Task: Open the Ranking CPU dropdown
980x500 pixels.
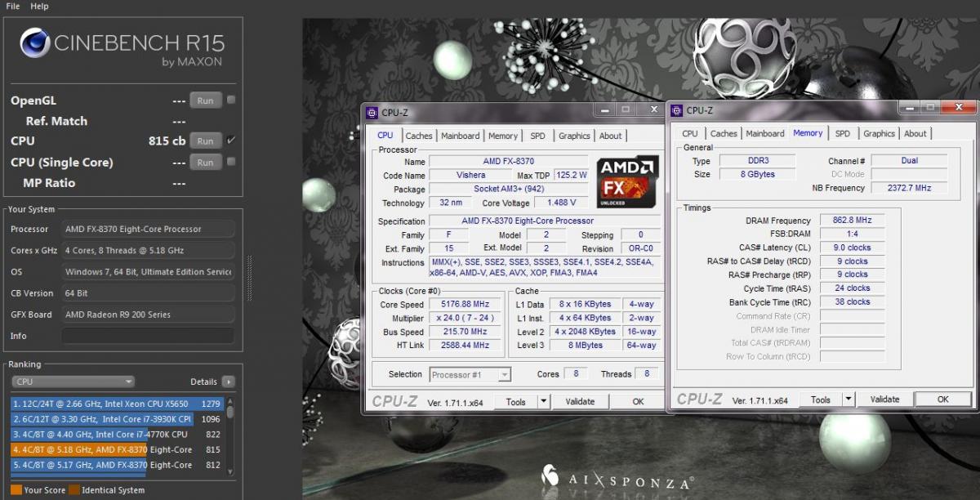Action: (73, 382)
